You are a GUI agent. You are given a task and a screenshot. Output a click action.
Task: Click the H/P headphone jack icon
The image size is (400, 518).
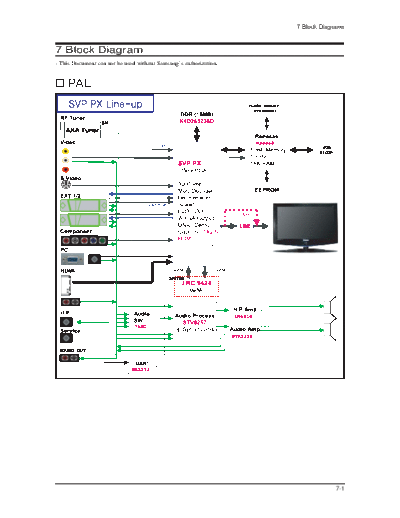(66, 322)
